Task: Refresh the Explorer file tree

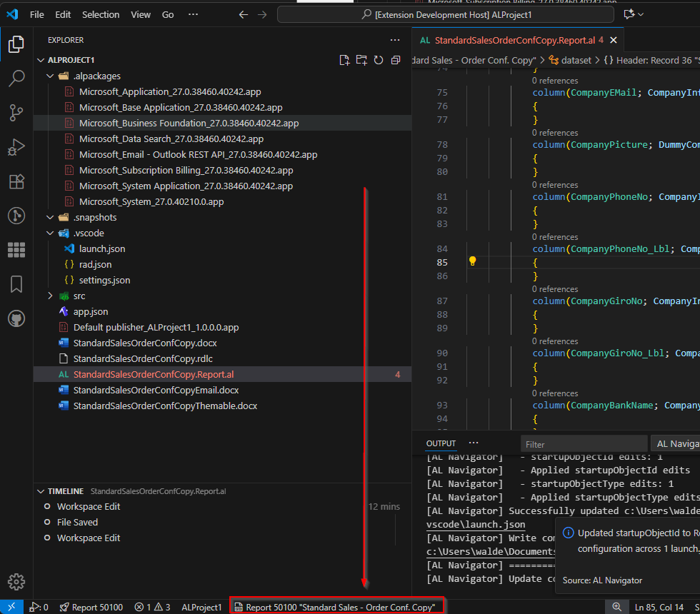Action: 379,61
